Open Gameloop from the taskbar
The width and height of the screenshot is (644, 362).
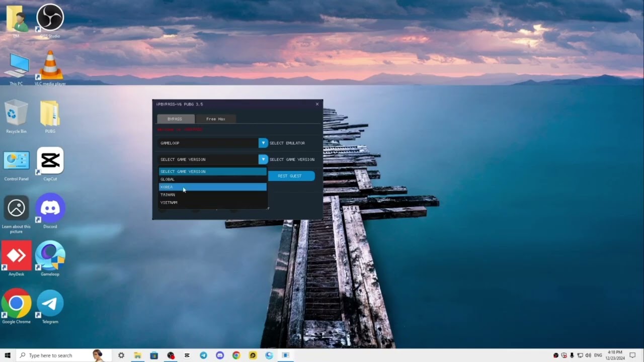(x=269, y=355)
